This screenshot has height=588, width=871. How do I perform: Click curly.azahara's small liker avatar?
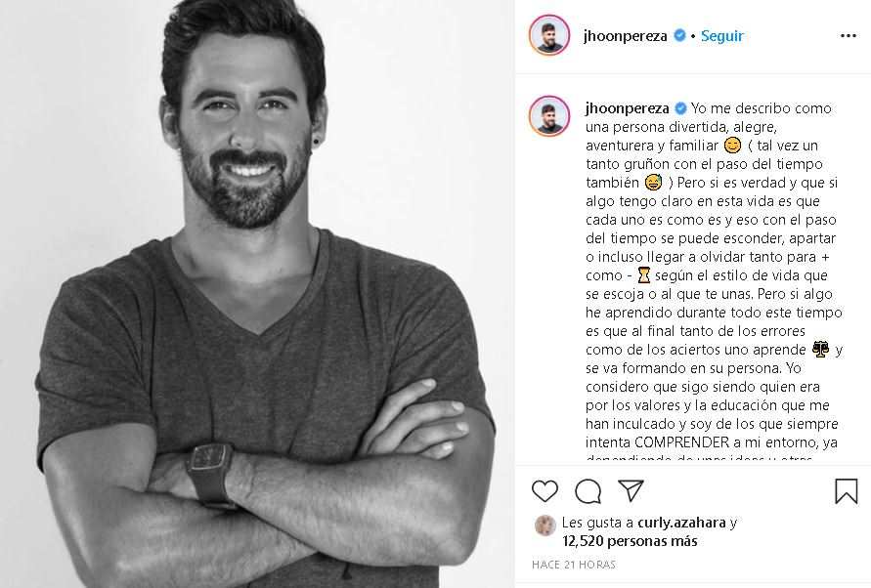pos(544,525)
